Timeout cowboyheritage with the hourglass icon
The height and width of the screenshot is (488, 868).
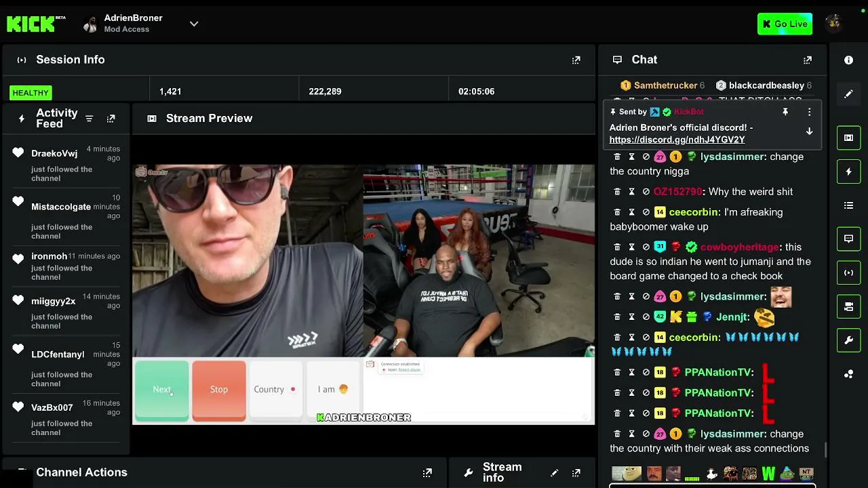coord(631,247)
